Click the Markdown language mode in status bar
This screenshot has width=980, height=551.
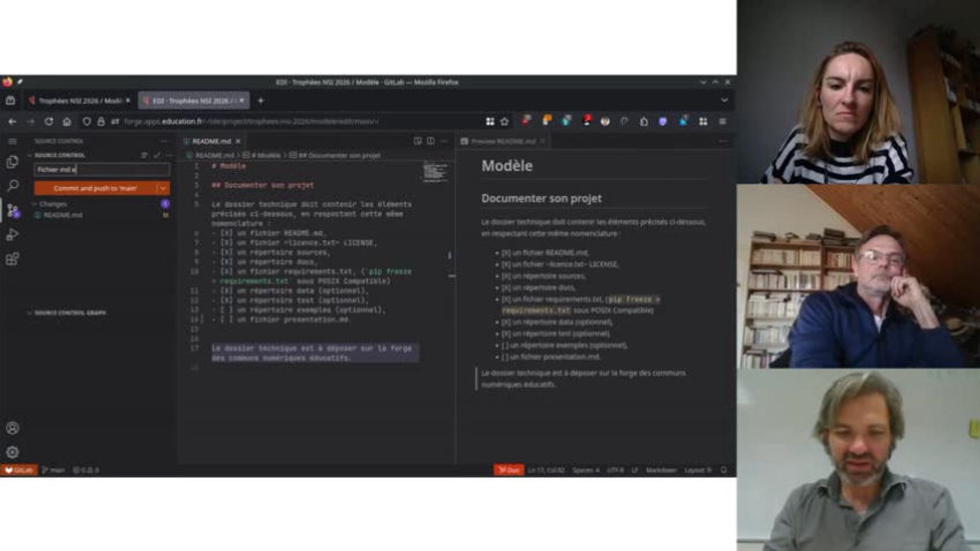coord(661,470)
